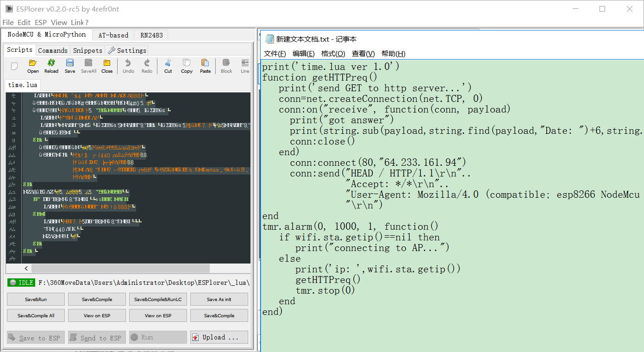Open Notepad 查看(V) menu
The width and height of the screenshot is (644, 352).
(363, 54)
